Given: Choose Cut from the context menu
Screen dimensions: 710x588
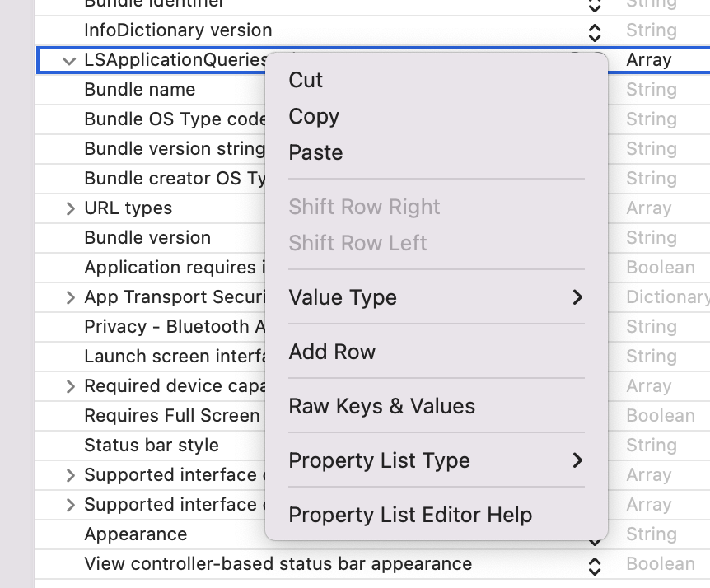Looking at the screenshot, I should pos(306,80).
